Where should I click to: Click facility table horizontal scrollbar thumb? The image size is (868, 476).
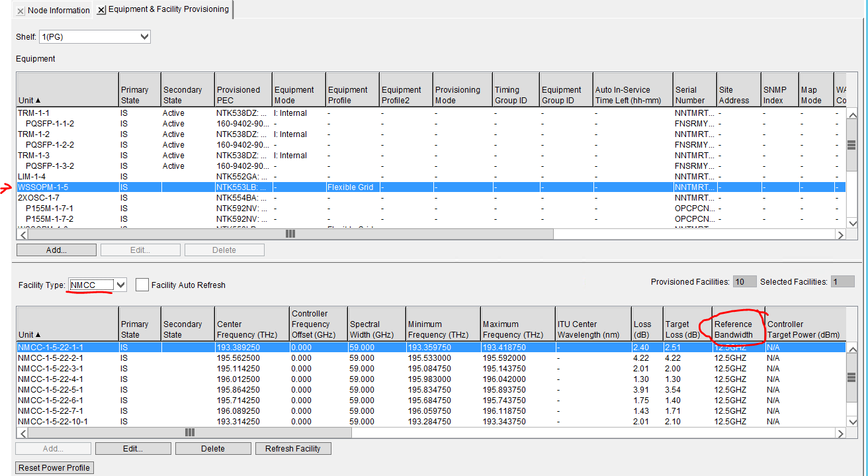(x=189, y=433)
